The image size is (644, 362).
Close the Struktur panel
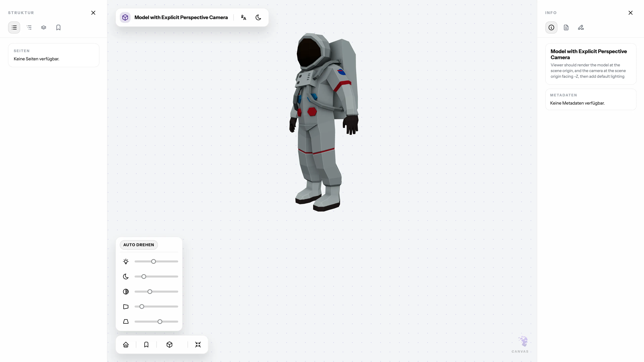click(93, 13)
